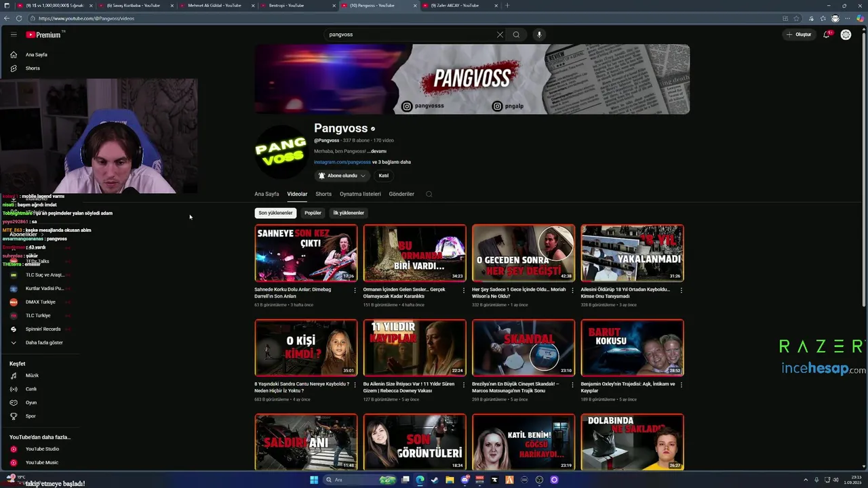
Task: Click the YouTube Premium logo
Action: pyautogui.click(x=44, y=35)
